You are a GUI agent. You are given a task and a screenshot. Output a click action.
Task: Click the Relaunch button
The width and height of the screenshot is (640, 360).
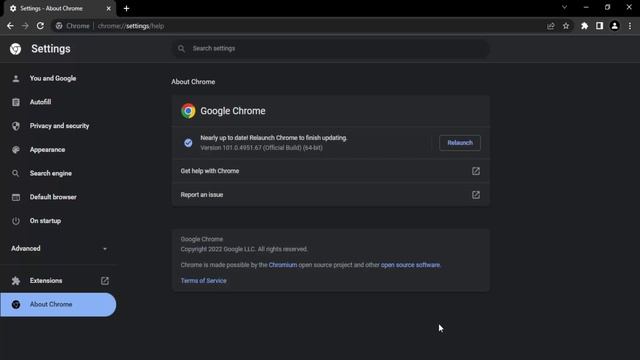tap(460, 143)
